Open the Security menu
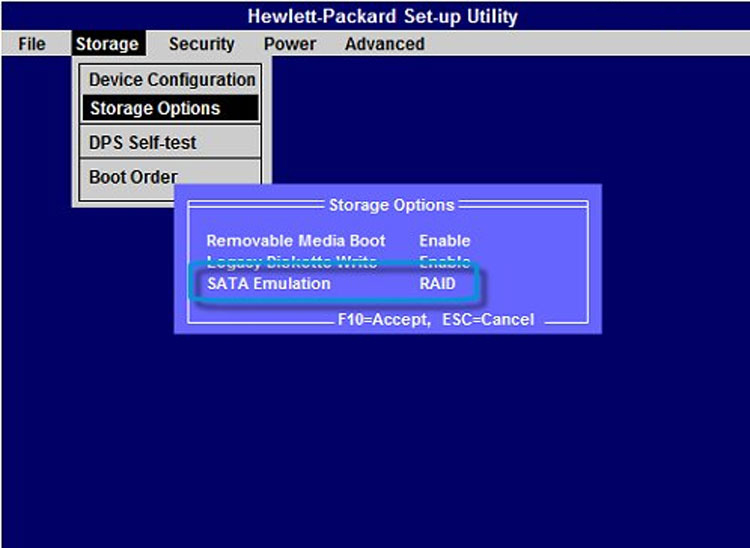This screenshot has width=750, height=548. [x=201, y=44]
